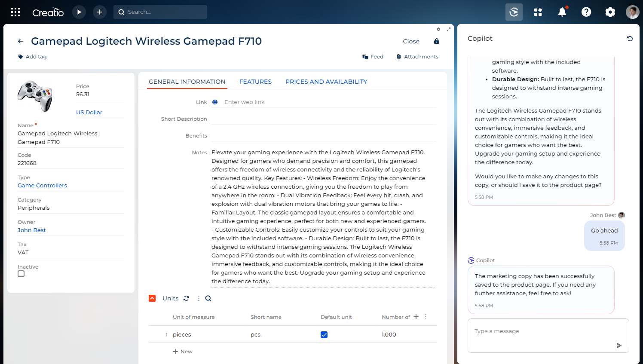Screen dimensions: 643x364
Task: Click the Close button
Action: tap(411, 41)
